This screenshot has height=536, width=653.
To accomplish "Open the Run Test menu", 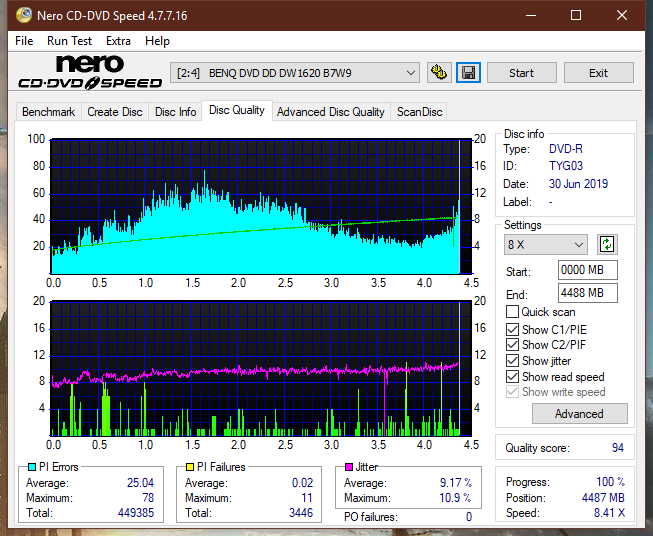I will pos(69,41).
